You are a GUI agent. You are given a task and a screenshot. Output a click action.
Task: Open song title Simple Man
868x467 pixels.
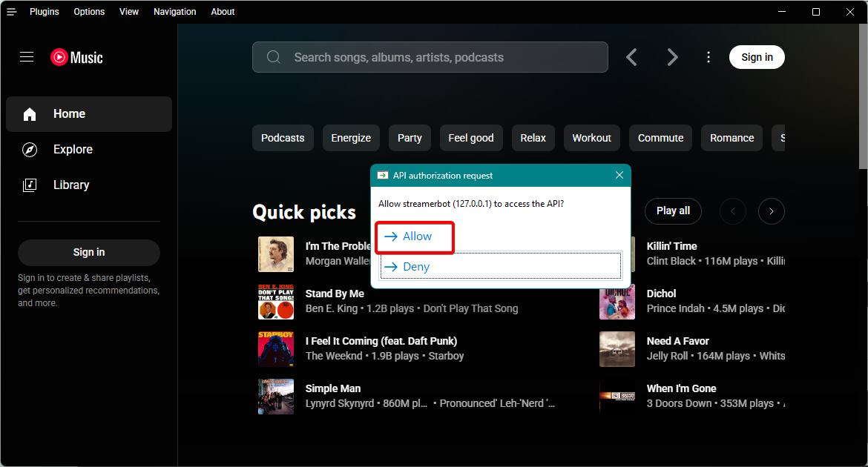[333, 389]
